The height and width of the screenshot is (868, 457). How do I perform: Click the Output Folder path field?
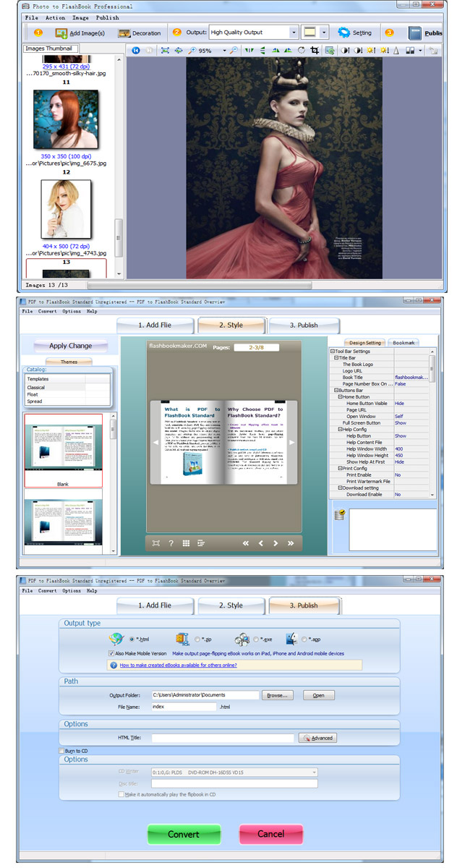click(205, 695)
